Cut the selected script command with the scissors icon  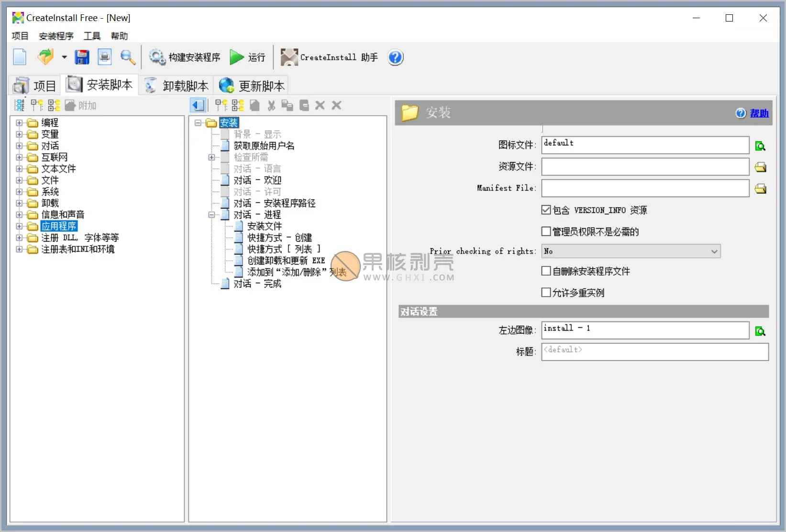(x=271, y=105)
